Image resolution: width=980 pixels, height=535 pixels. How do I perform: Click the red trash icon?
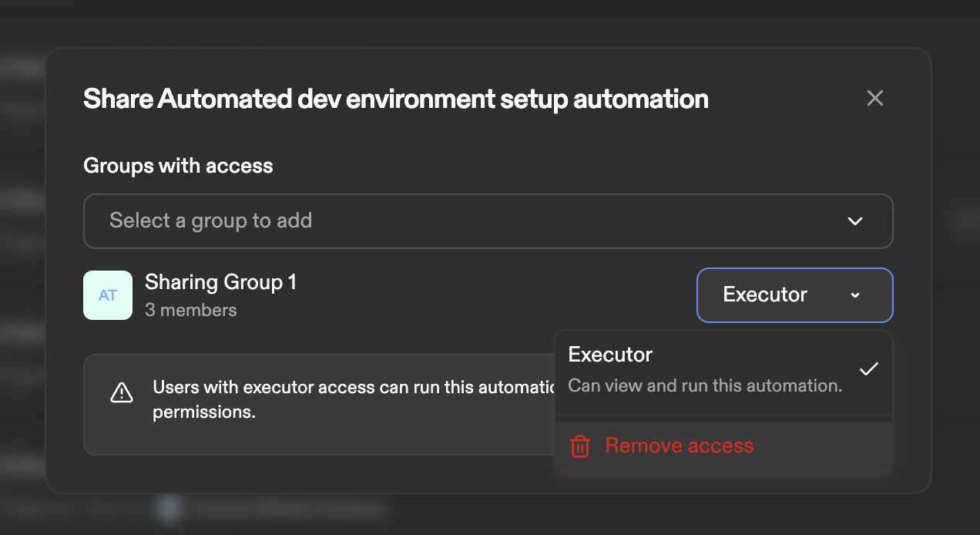click(579, 446)
